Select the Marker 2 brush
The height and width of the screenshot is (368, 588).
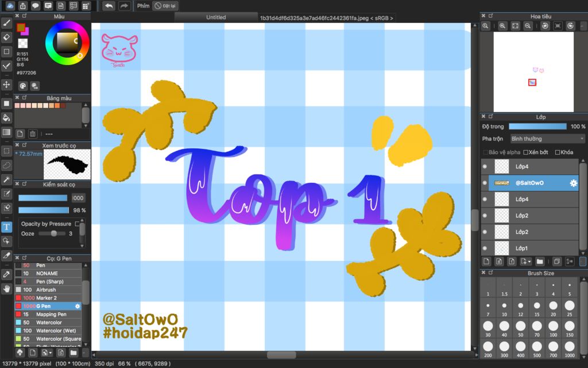(48, 298)
